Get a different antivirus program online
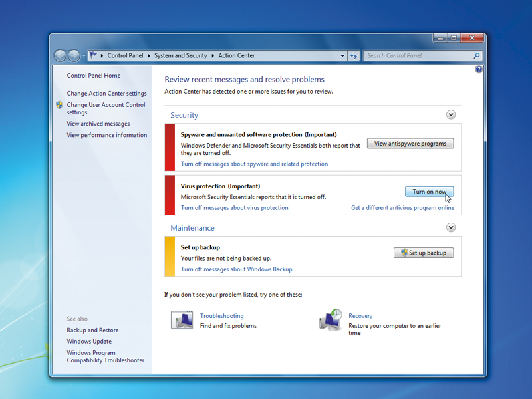The image size is (532, 399). (x=402, y=208)
